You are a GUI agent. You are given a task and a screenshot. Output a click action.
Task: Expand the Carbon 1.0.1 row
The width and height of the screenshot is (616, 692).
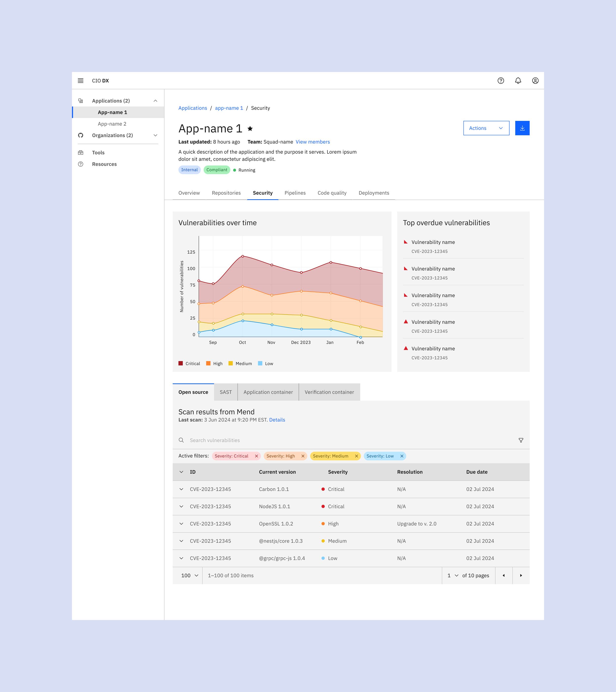(x=181, y=489)
